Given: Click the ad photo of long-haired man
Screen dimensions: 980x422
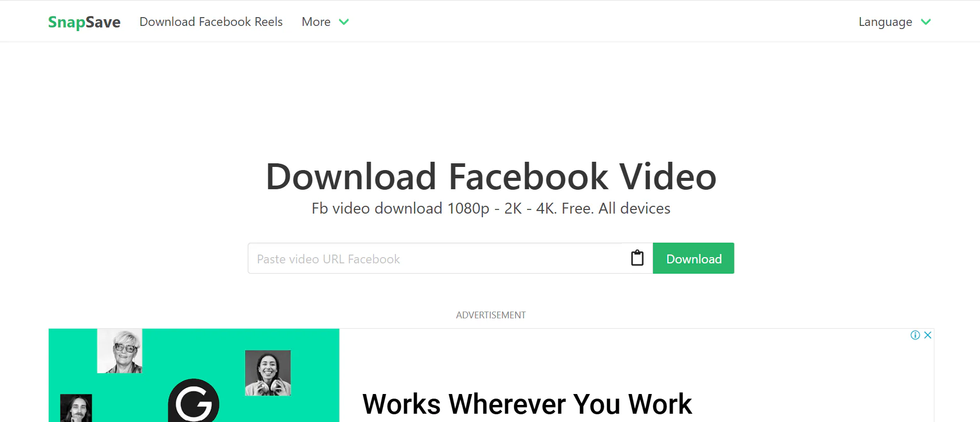Looking at the screenshot, I should [76, 409].
